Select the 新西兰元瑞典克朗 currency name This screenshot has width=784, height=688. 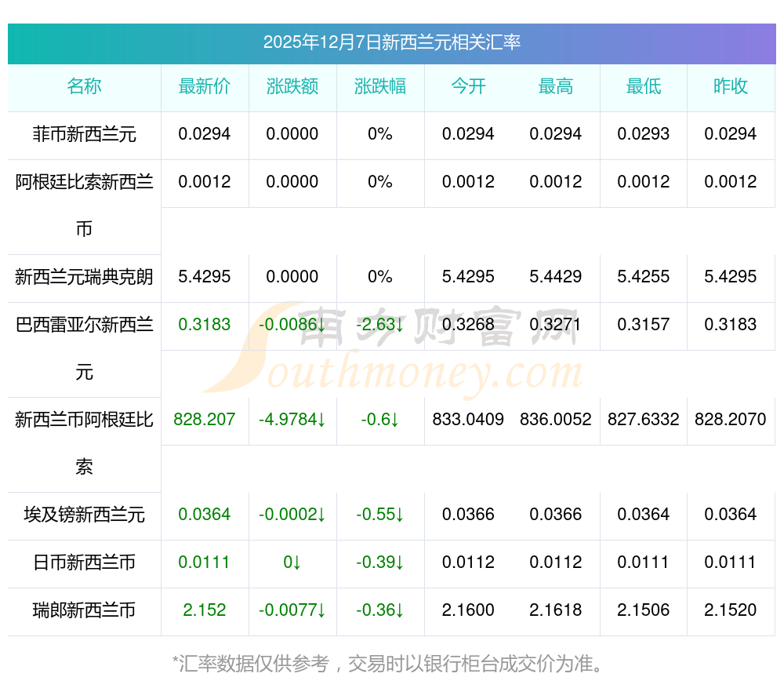(x=84, y=277)
